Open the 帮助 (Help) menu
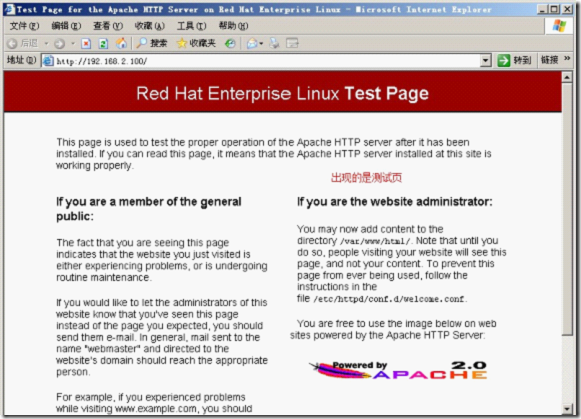Screen dimensions: 581x419 point(233,26)
